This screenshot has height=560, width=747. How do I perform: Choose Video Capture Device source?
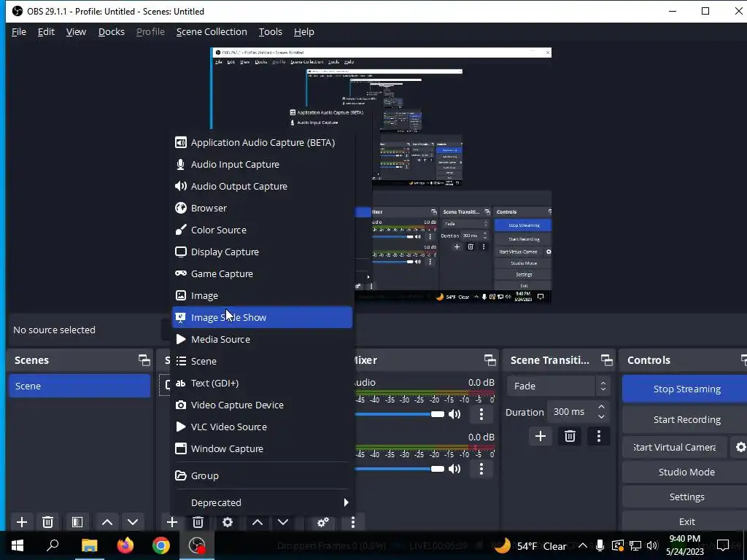pyautogui.click(x=262, y=405)
